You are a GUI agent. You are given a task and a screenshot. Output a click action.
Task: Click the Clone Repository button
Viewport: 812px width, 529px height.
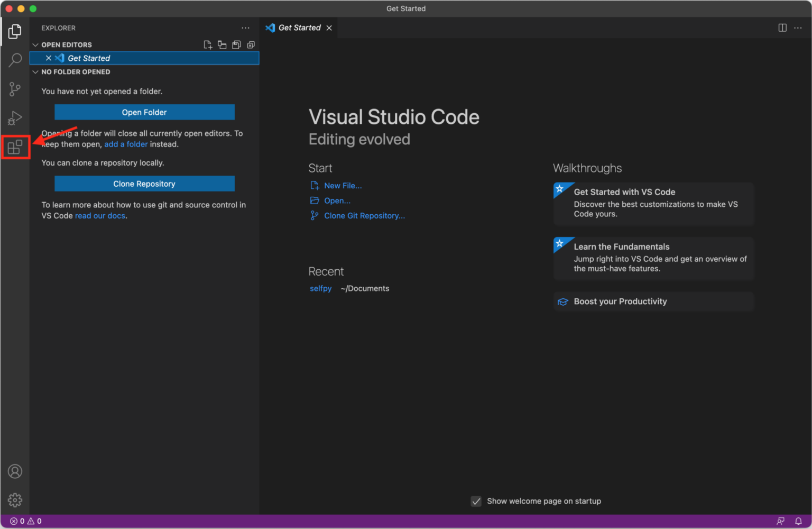(x=144, y=184)
